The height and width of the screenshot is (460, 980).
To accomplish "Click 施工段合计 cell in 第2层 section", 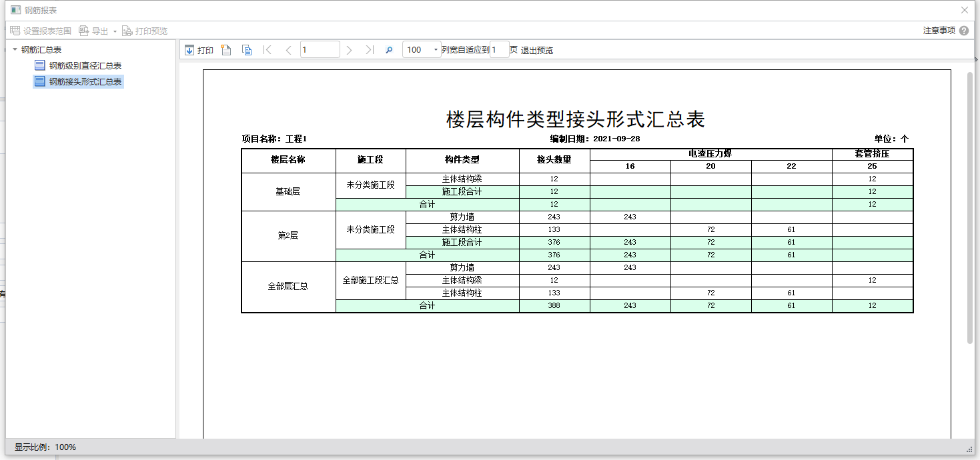I will (x=462, y=243).
